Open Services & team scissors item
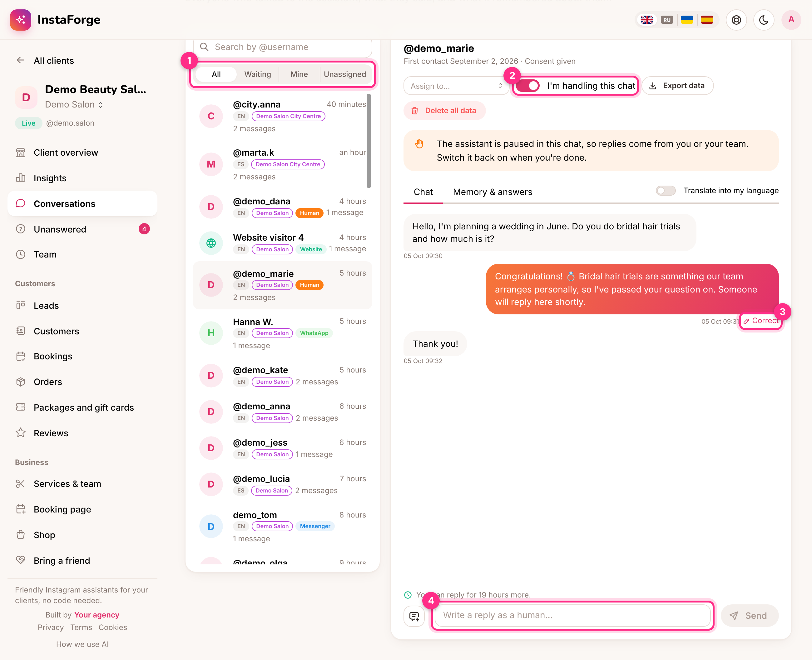Image resolution: width=812 pixels, height=660 pixels. pyautogui.click(x=82, y=484)
